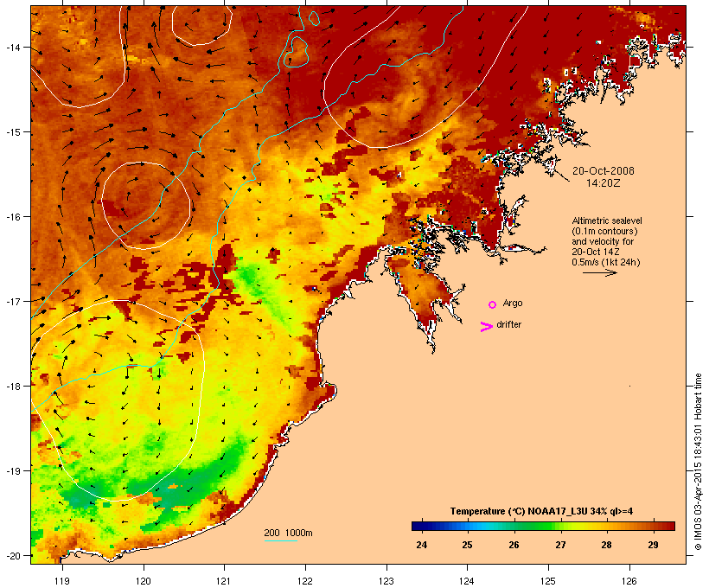Click the latitude axis label -19
Screen dimensions: 709x588
pyautogui.click(x=13, y=471)
